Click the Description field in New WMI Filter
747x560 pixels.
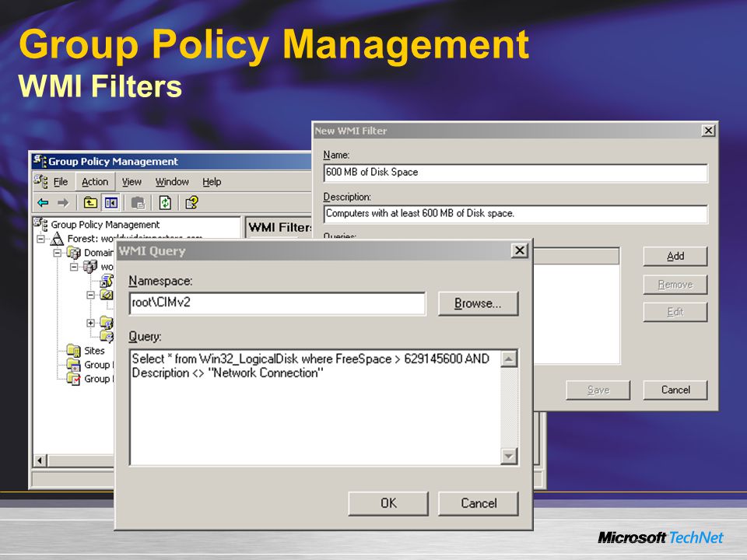515,213
